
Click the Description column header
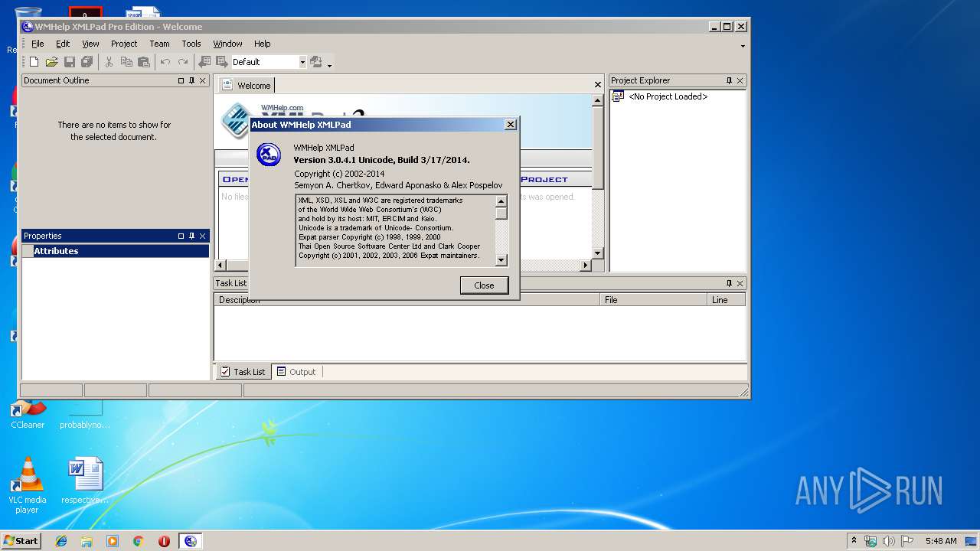(407, 300)
